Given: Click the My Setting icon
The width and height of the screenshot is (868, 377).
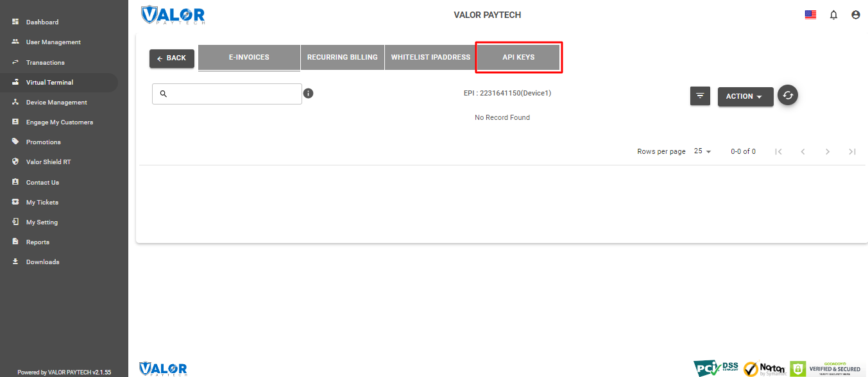Looking at the screenshot, I should (15, 222).
